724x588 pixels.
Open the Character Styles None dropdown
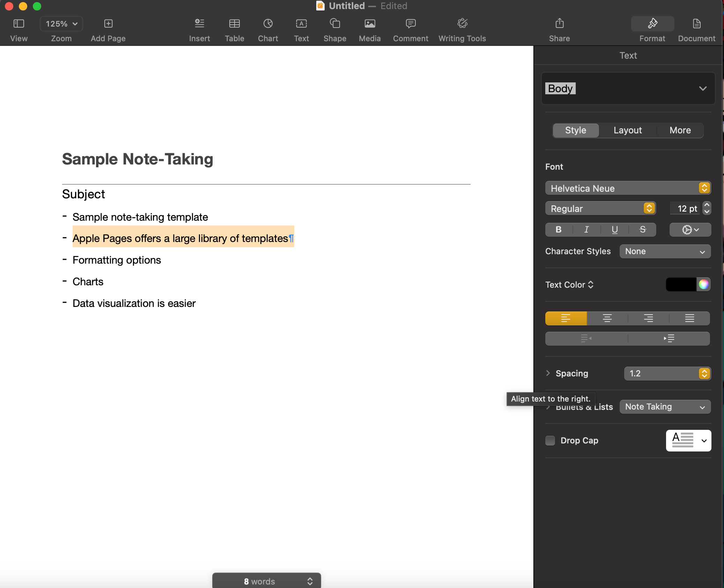(665, 251)
